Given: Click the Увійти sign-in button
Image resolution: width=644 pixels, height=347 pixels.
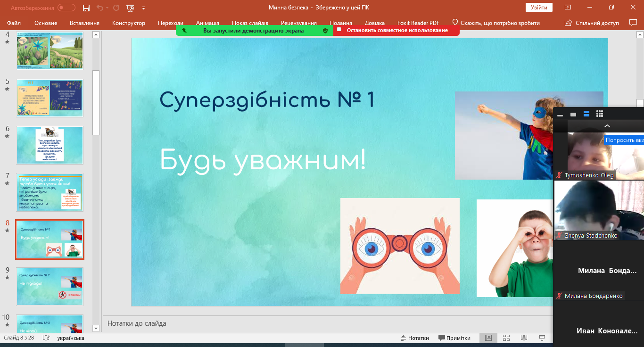Looking at the screenshot, I should pos(539,7).
